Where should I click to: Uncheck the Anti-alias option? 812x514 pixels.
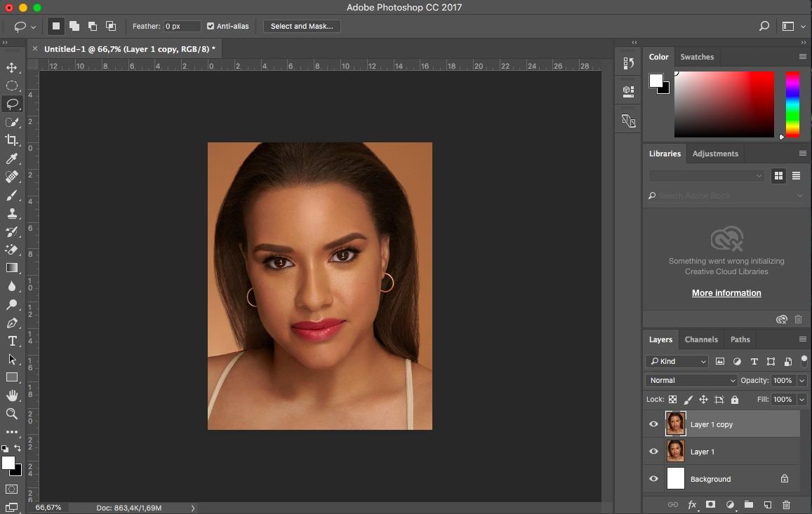209,26
